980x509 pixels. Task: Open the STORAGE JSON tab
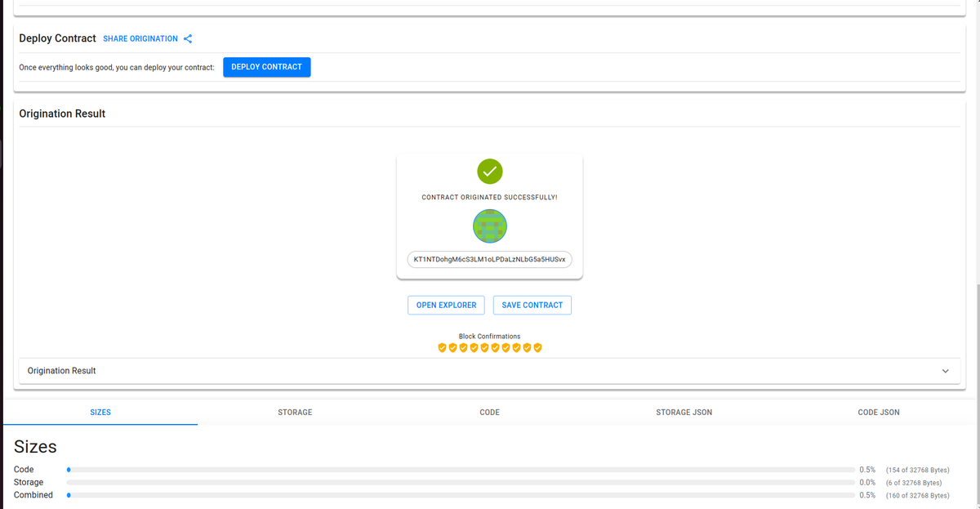point(684,413)
